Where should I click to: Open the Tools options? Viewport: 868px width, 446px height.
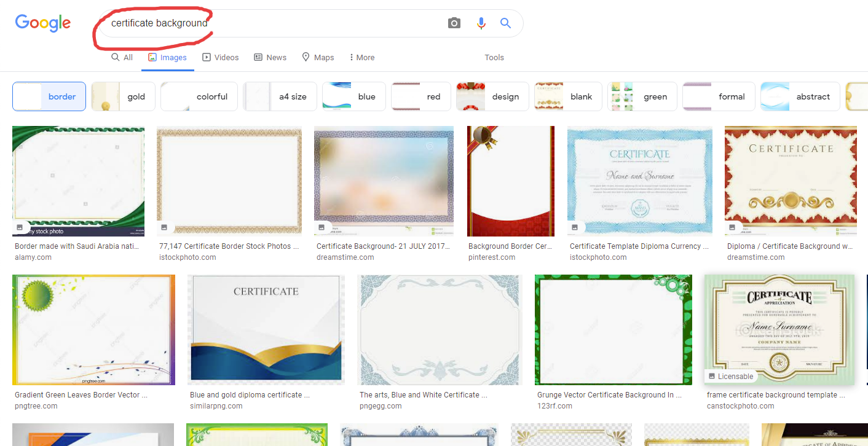coord(494,57)
